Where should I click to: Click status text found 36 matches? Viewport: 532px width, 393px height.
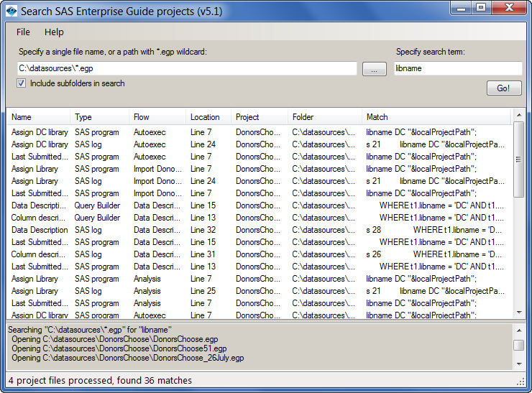155,381
